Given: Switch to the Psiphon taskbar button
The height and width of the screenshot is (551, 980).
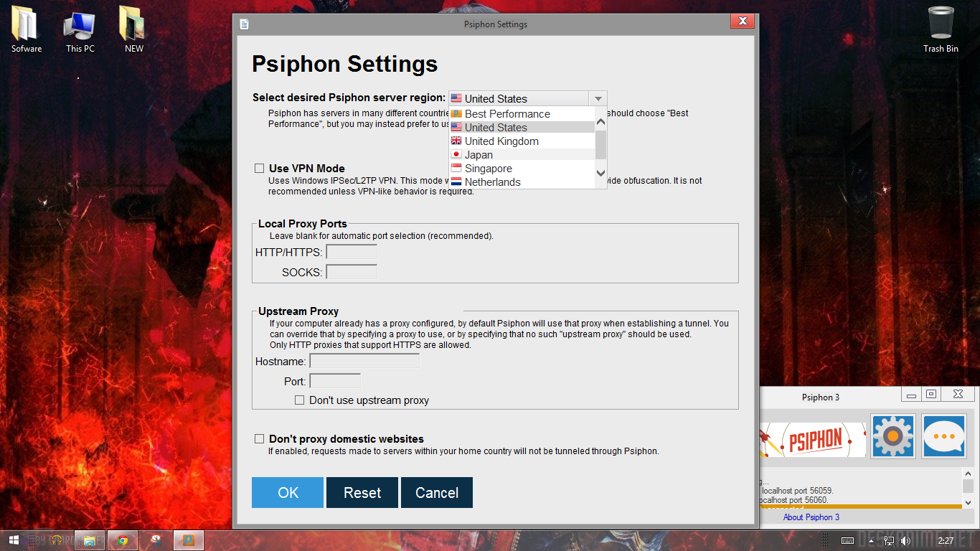Looking at the screenshot, I should 189,540.
